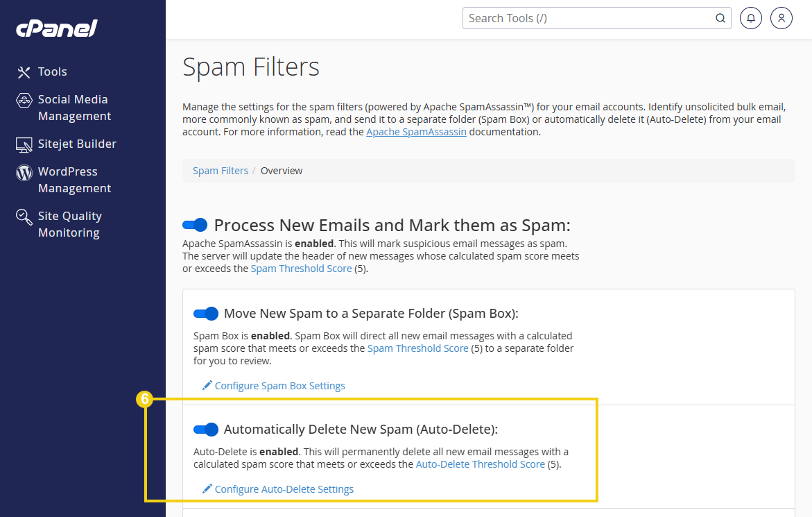
Task: Disable Automatically Delete New Spam
Action: pos(205,430)
